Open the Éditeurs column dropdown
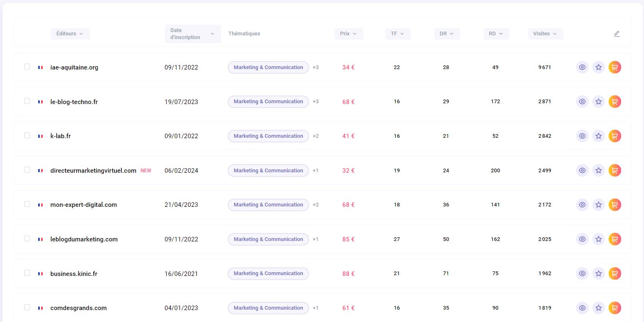Screen dimensions: 644x322 70,34
